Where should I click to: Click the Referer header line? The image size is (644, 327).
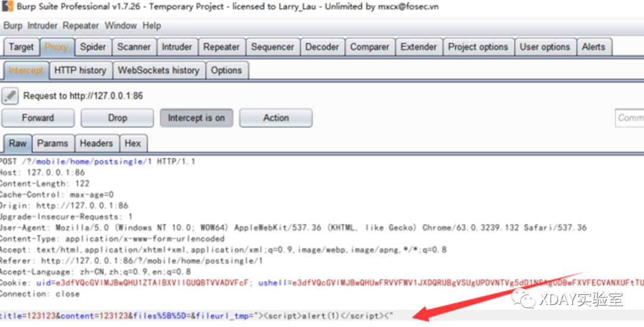pos(131,261)
